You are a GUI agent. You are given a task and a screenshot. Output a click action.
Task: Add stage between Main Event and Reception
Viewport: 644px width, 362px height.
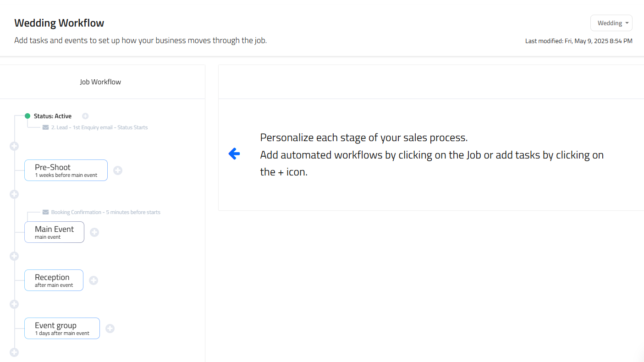coord(14,256)
